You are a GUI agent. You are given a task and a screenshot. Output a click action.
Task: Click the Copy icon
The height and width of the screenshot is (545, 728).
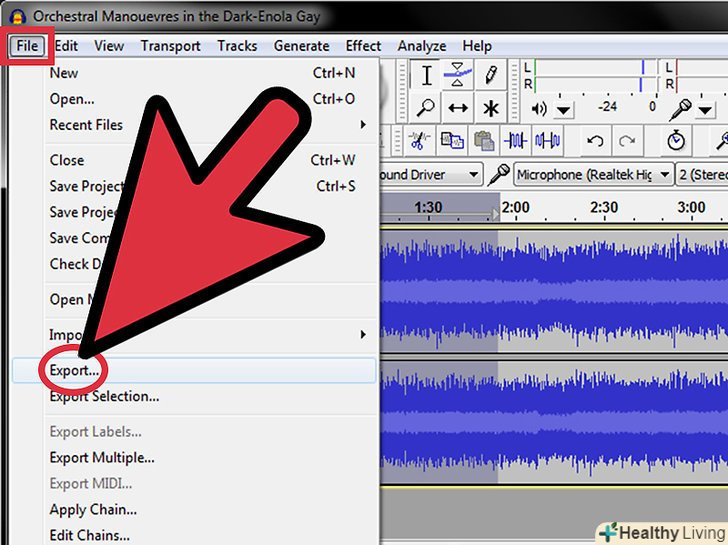click(x=452, y=140)
